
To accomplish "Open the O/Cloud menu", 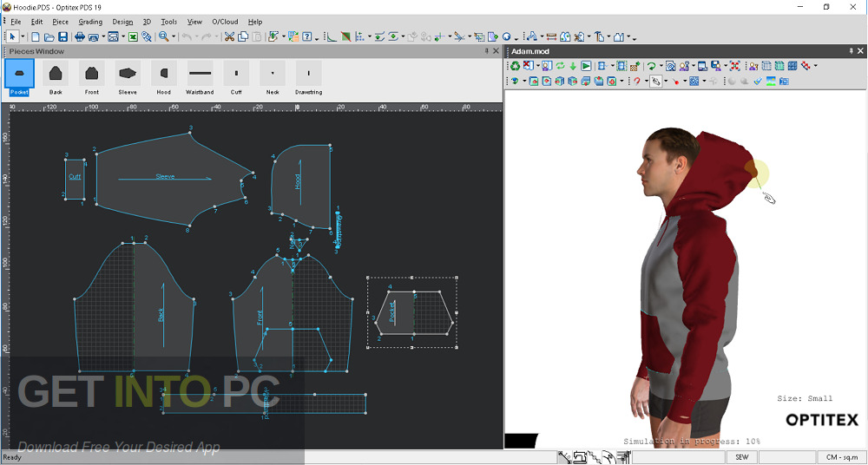I will (225, 22).
